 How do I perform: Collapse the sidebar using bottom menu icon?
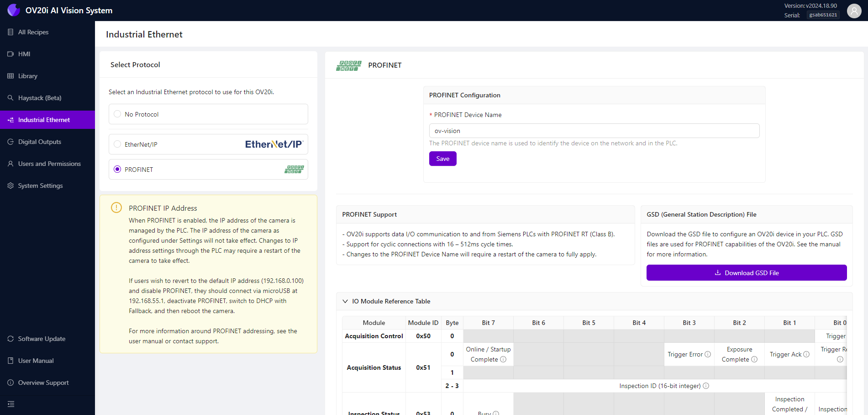(x=11, y=404)
